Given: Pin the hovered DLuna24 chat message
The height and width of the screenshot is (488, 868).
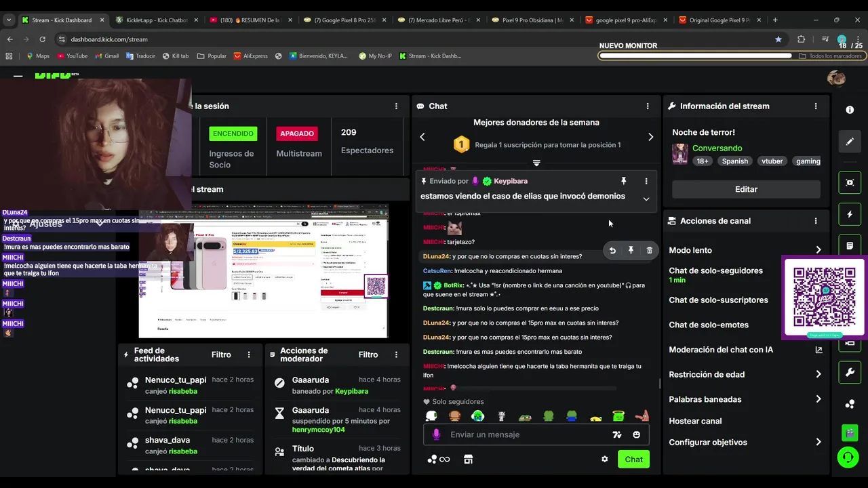Looking at the screenshot, I should [x=631, y=251].
